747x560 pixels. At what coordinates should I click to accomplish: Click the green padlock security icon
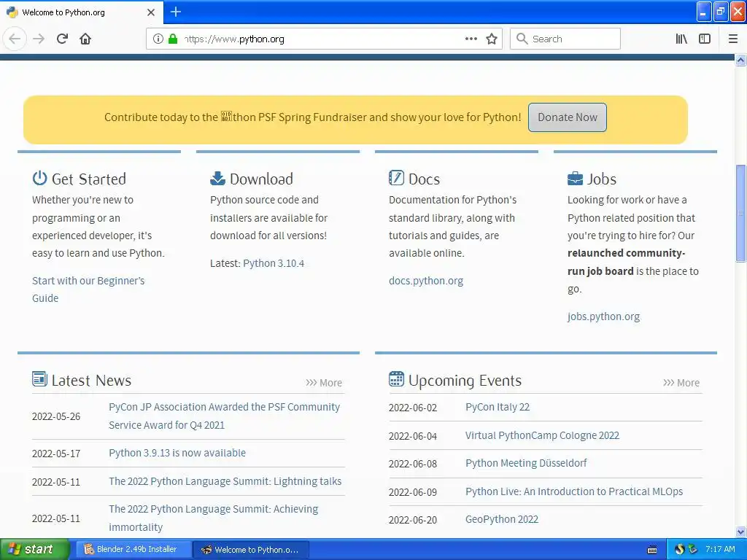pos(173,39)
